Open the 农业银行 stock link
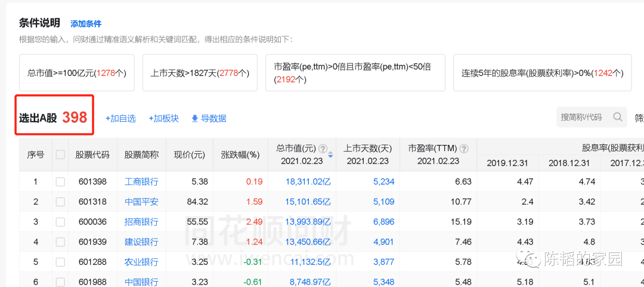The width and height of the screenshot is (644, 287). pos(141,262)
